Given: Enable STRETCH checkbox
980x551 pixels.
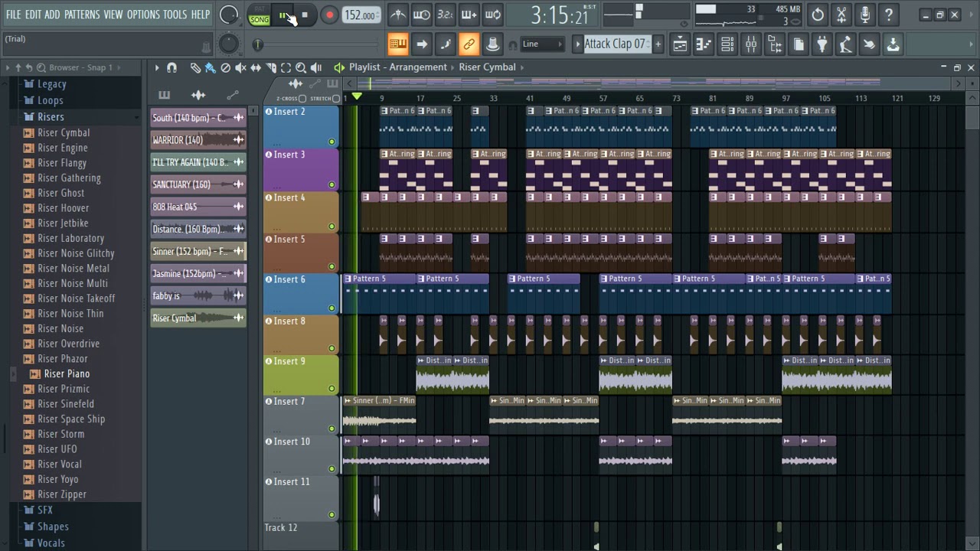Looking at the screenshot, I should [336, 99].
